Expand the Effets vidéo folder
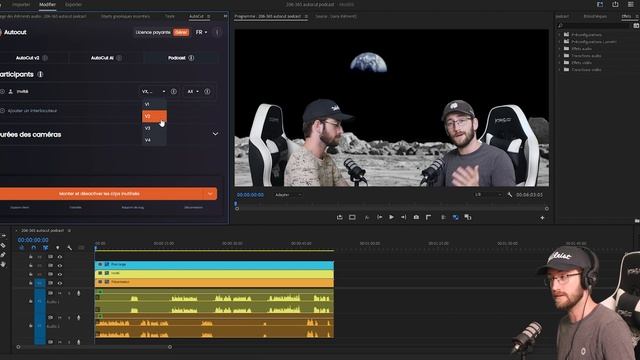640x360 pixels. (560, 62)
